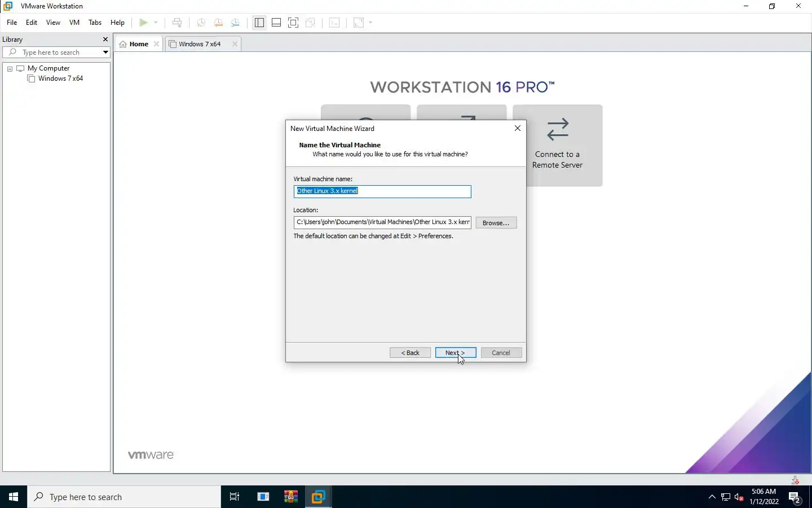Viewport: 812px width, 508px height.
Task: Open the Windows Start menu
Action: coord(14,497)
